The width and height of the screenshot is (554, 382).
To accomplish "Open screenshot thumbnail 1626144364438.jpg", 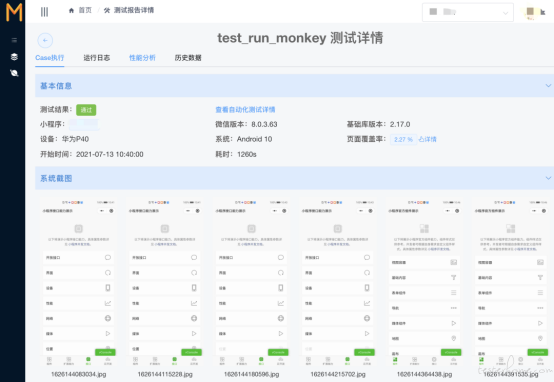I will tap(424, 283).
